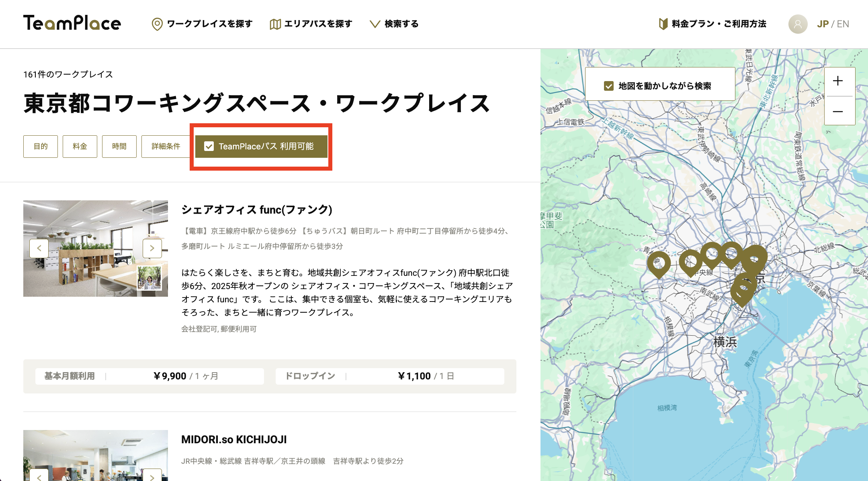Click the previous arrow on the func photo carousel

point(39,248)
